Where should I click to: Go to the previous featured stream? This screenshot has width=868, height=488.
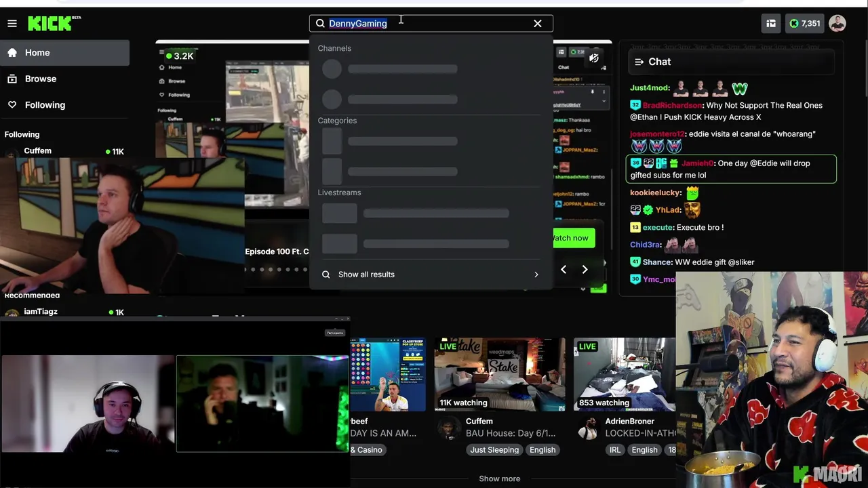click(x=563, y=270)
